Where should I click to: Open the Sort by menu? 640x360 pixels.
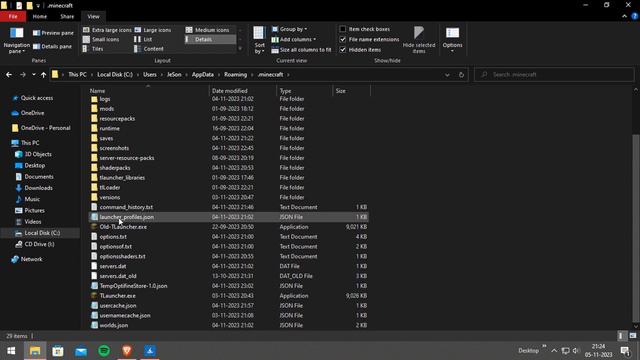tap(259, 40)
